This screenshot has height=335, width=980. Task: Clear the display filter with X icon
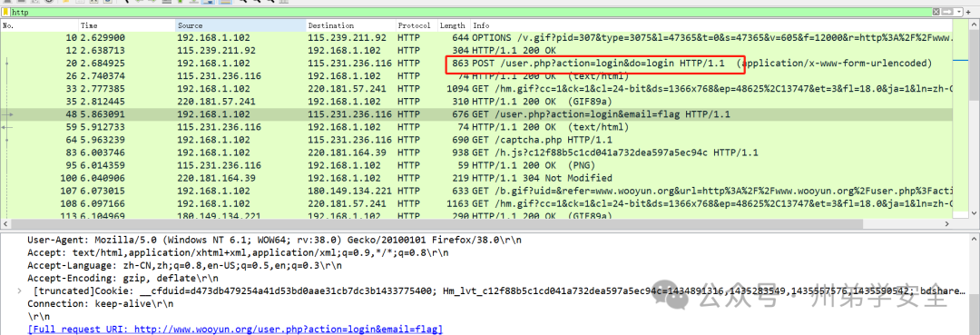point(936,13)
